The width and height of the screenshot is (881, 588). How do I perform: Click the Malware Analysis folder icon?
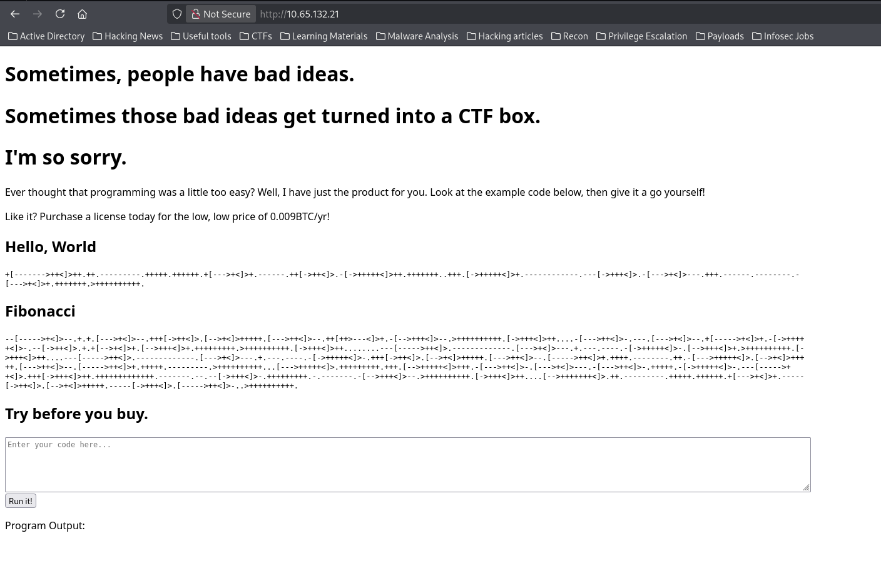[x=380, y=36]
